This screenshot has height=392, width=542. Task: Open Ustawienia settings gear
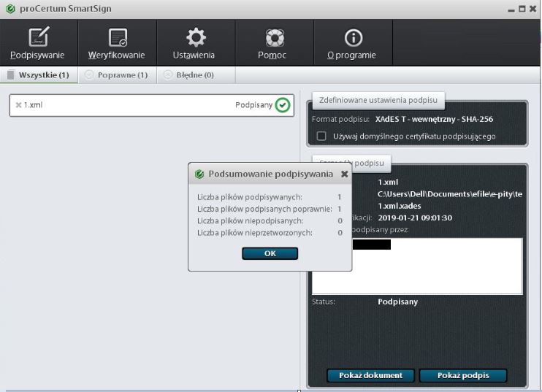(194, 43)
